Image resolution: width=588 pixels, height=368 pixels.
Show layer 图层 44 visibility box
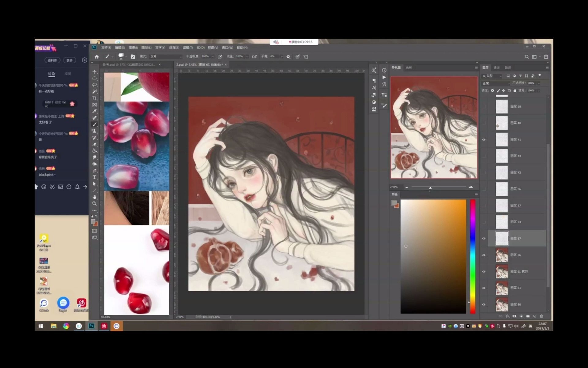(x=484, y=156)
